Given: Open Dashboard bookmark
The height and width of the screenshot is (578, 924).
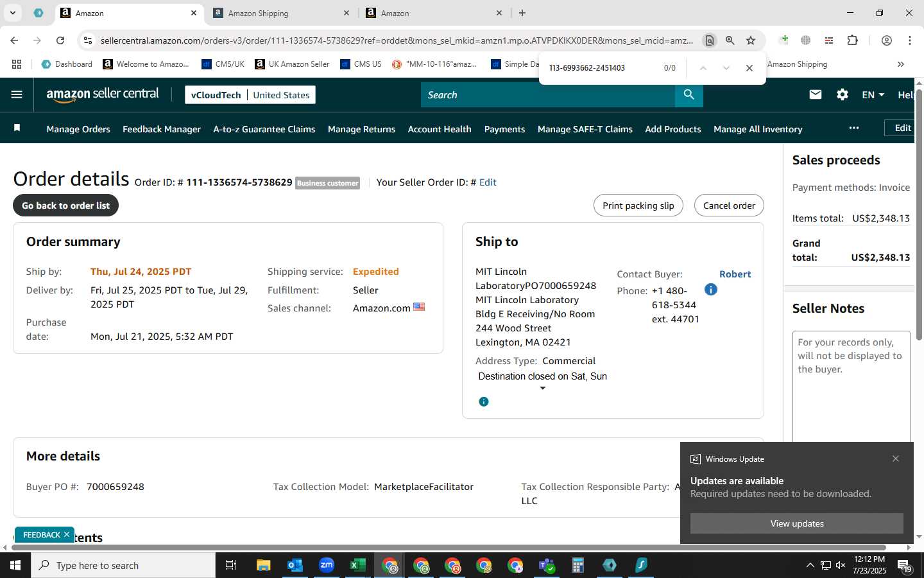Looking at the screenshot, I should [67, 64].
